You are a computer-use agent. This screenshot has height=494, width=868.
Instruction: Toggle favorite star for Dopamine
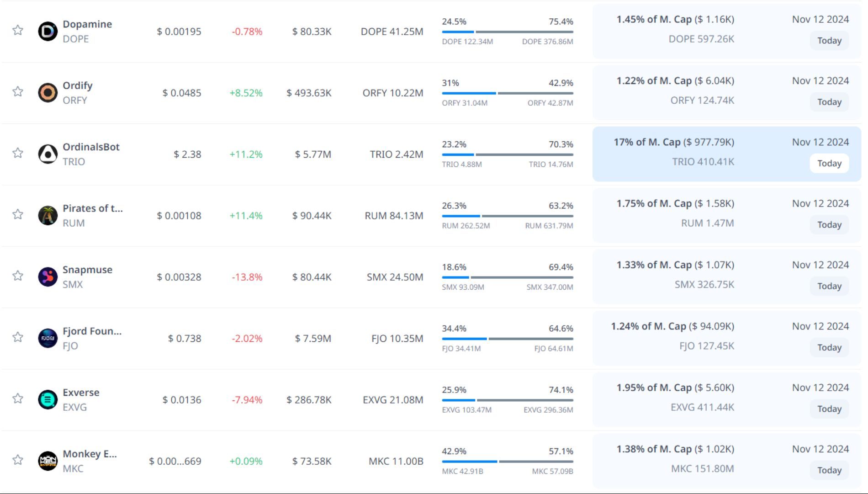(18, 30)
